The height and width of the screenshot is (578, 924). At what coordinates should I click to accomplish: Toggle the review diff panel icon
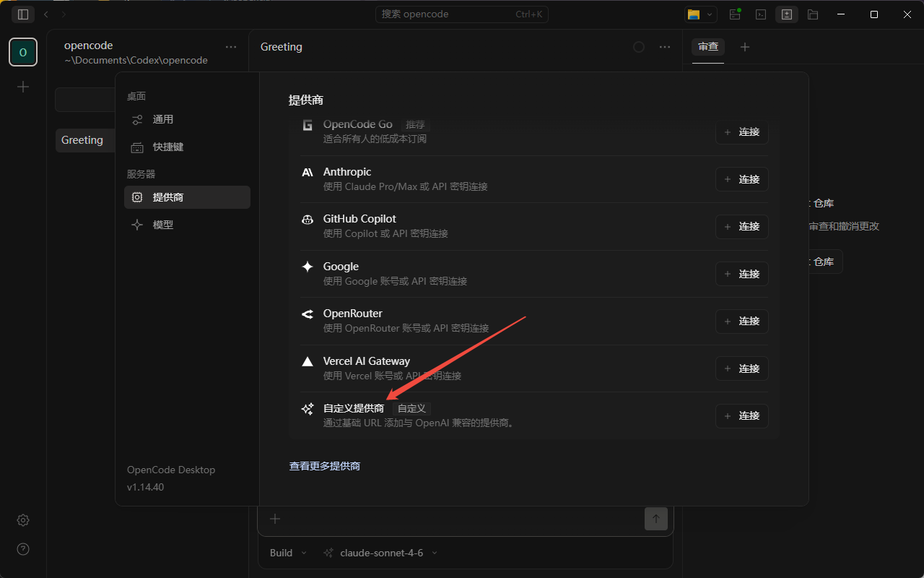(787, 14)
